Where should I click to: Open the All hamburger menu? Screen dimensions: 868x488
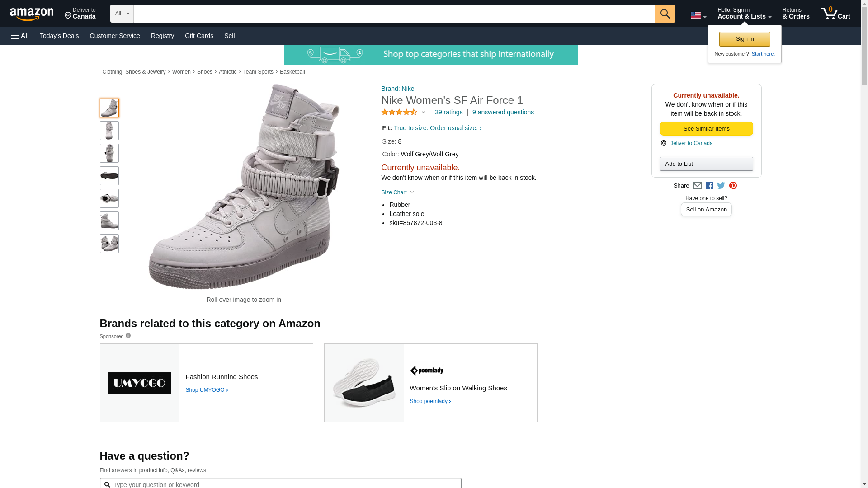[x=20, y=36]
